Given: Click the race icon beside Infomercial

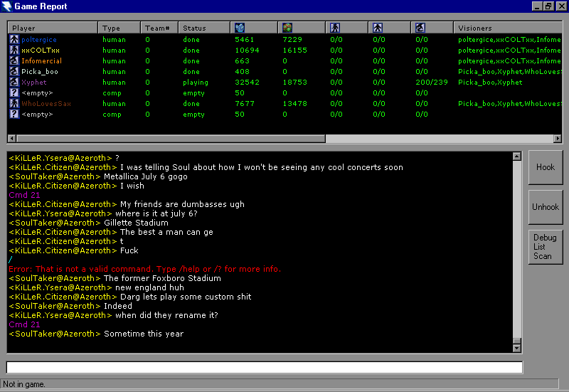Looking at the screenshot, I should [14, 60].
